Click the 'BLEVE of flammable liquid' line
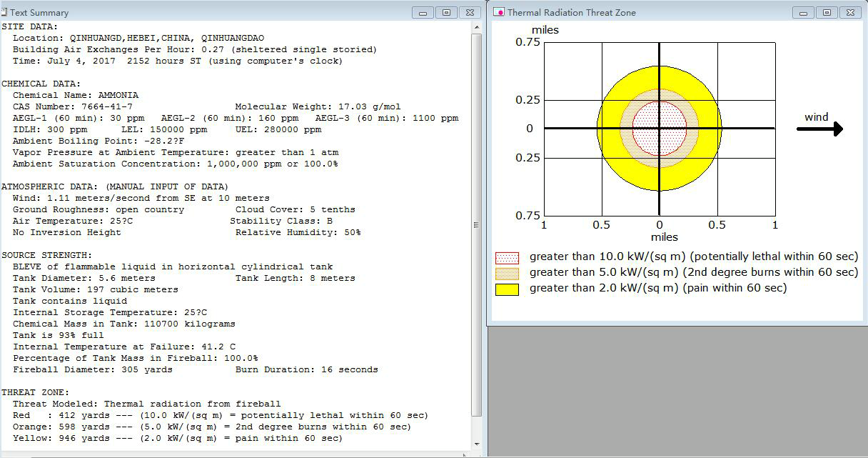Viewport: 868px width, 458px height. pos(173,267)
